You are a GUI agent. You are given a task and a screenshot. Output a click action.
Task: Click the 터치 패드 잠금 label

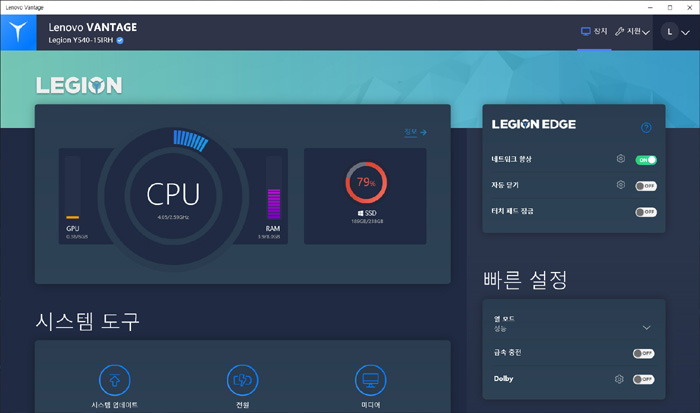[x=512, y=211]
